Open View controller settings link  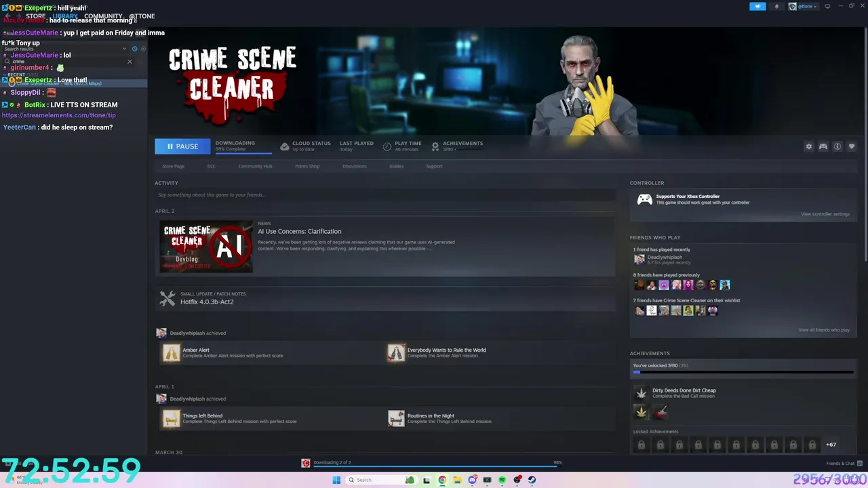(x=825, y=214)
